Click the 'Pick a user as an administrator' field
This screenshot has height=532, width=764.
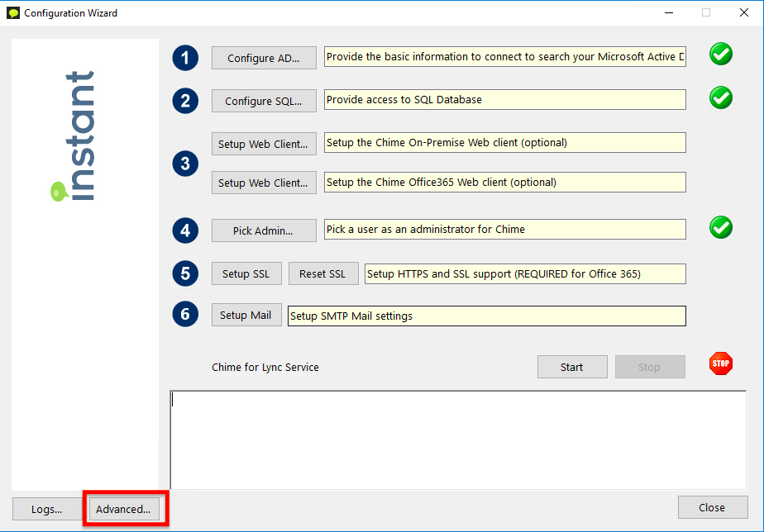coord(504,229)
